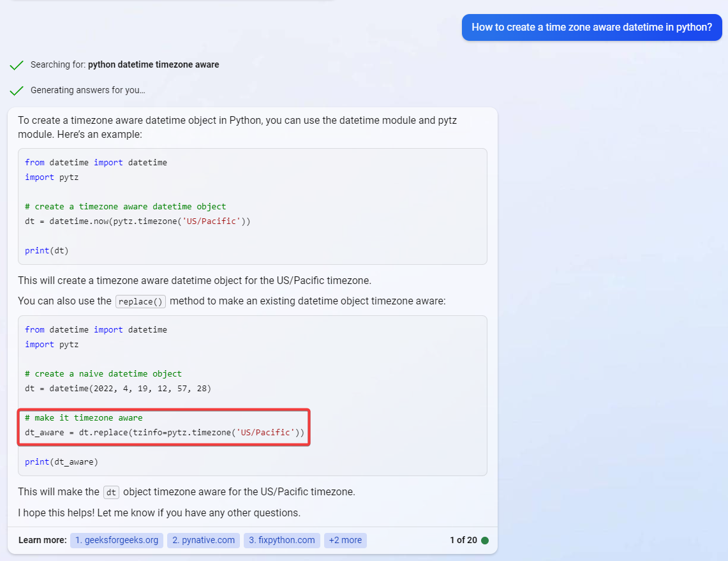Click the user question message bubble
Screen dimensions: 728x561
tap(592, 27)
